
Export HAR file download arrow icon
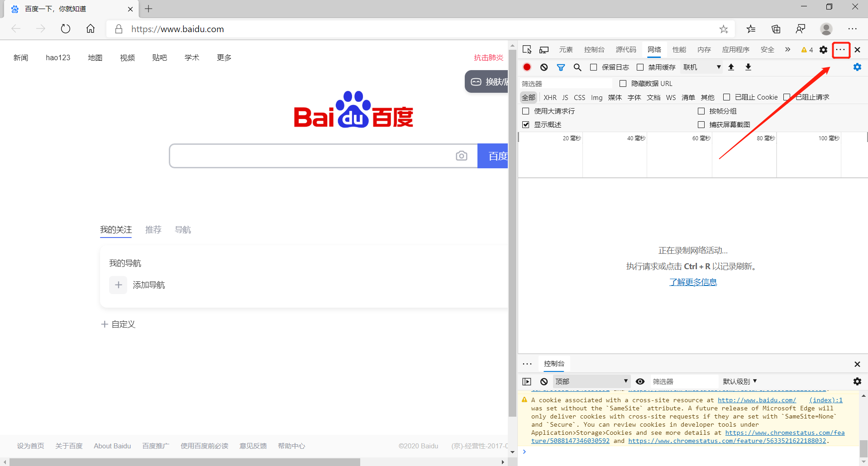click(748, 67)
